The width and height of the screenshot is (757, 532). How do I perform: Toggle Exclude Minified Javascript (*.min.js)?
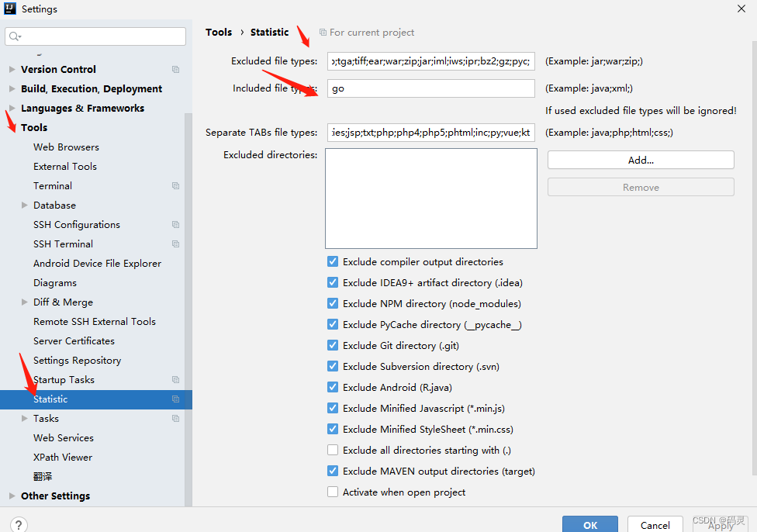[x=333, y=408]
